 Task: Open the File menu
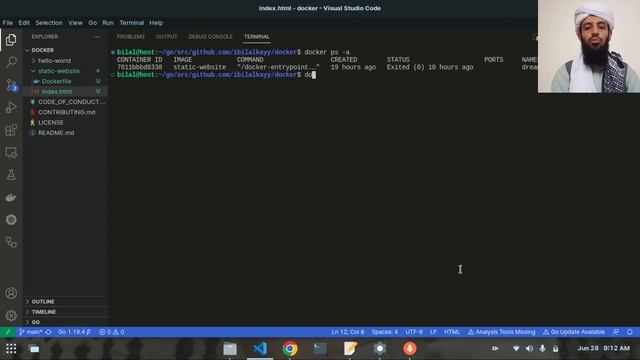coord(8,23)
